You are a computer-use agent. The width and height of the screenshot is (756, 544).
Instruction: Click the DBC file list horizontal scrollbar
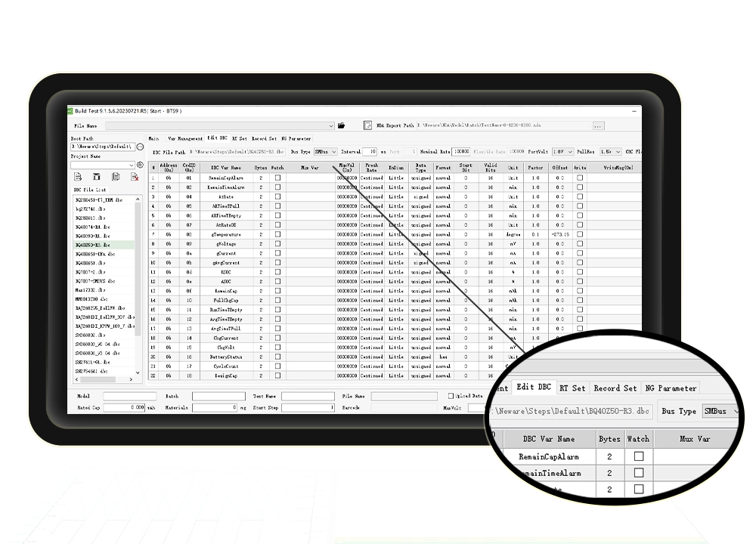tap(98, 380)
